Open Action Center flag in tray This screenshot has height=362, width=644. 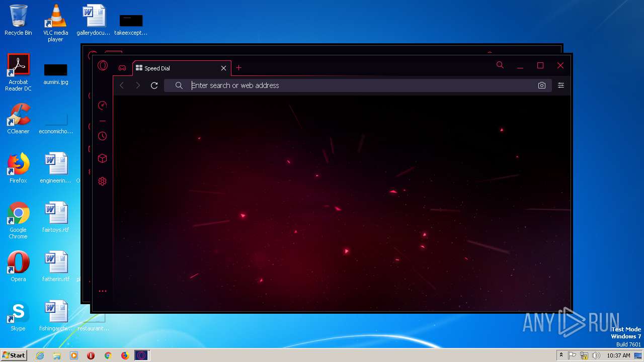coord(572,355)
